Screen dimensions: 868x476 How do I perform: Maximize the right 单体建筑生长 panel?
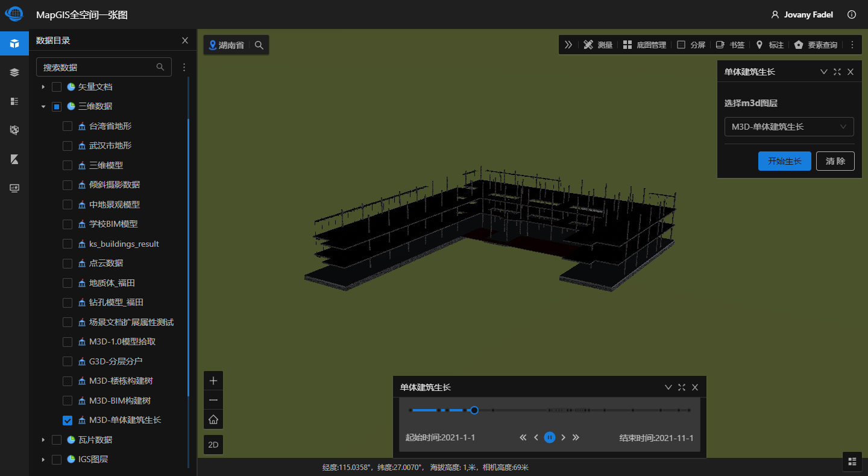pyautogui.click(x=837, y=72)
